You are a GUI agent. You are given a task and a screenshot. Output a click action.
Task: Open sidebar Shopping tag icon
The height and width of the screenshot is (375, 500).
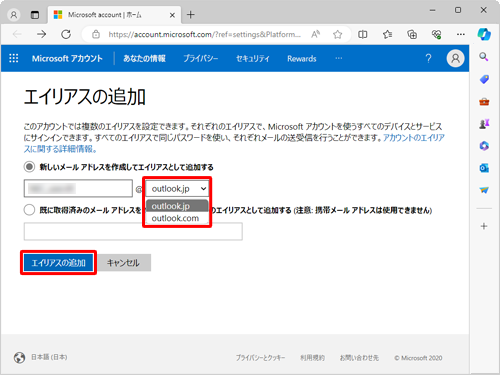pos(484,79)
